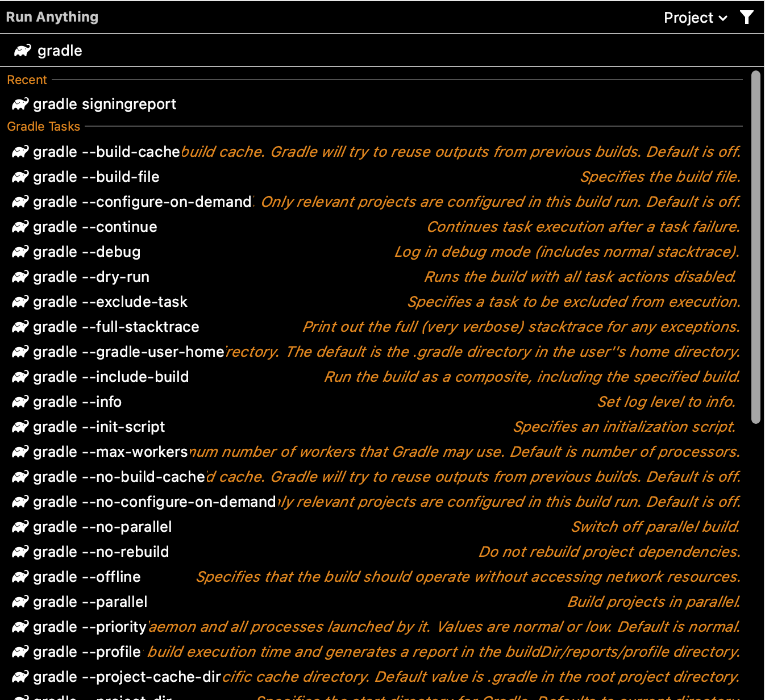Select gradle --debug task
Viewport: 765px width, 700px height.
[x=375, y=252]
